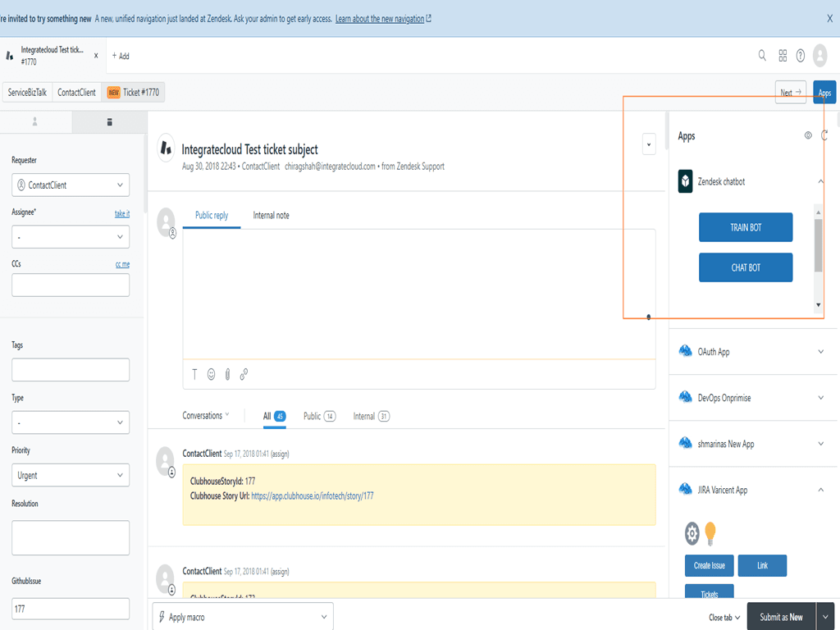Open the Requester ContactClient dropdown
840x630 pixels.
point(71,185)
